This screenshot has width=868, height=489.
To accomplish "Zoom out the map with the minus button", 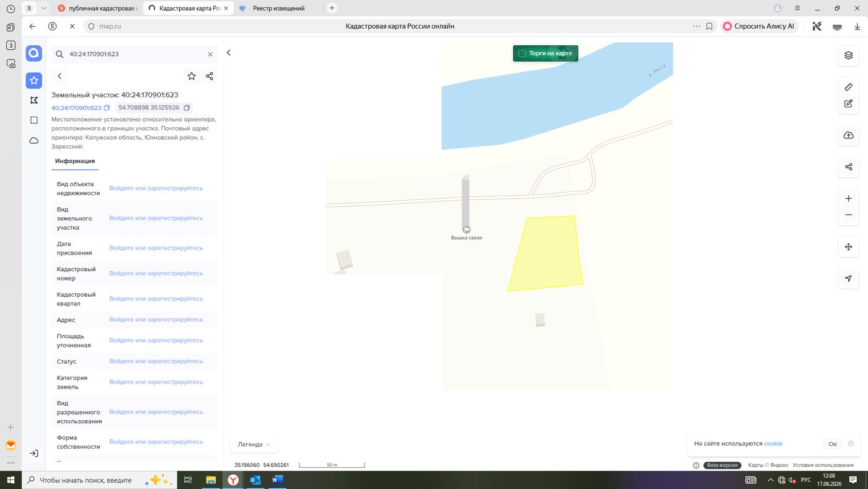I will [x=849, y=215].
